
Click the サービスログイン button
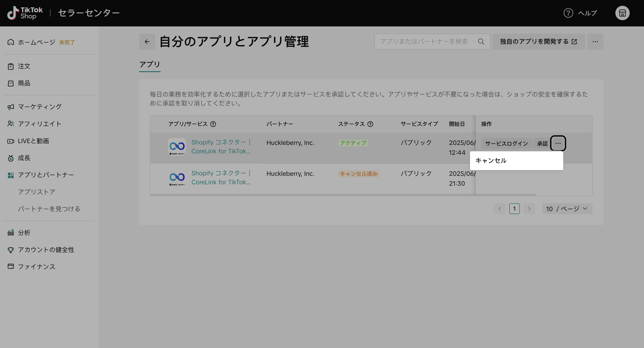506,144
